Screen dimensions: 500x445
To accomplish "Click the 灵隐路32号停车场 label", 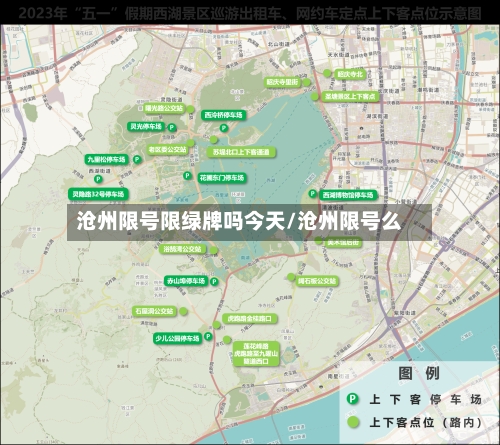I will (98, 194).
